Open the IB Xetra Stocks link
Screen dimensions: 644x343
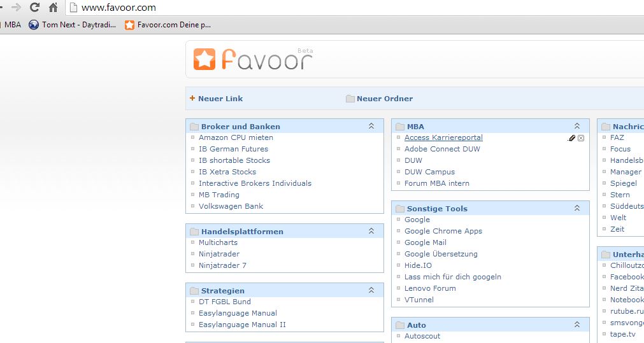227,172
